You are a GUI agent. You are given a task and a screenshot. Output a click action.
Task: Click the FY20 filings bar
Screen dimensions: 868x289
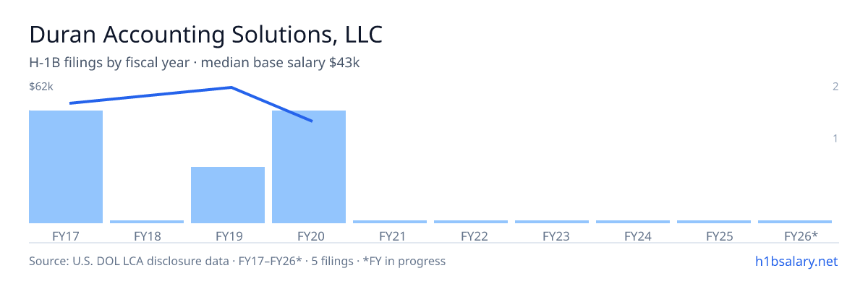[309, 167]
